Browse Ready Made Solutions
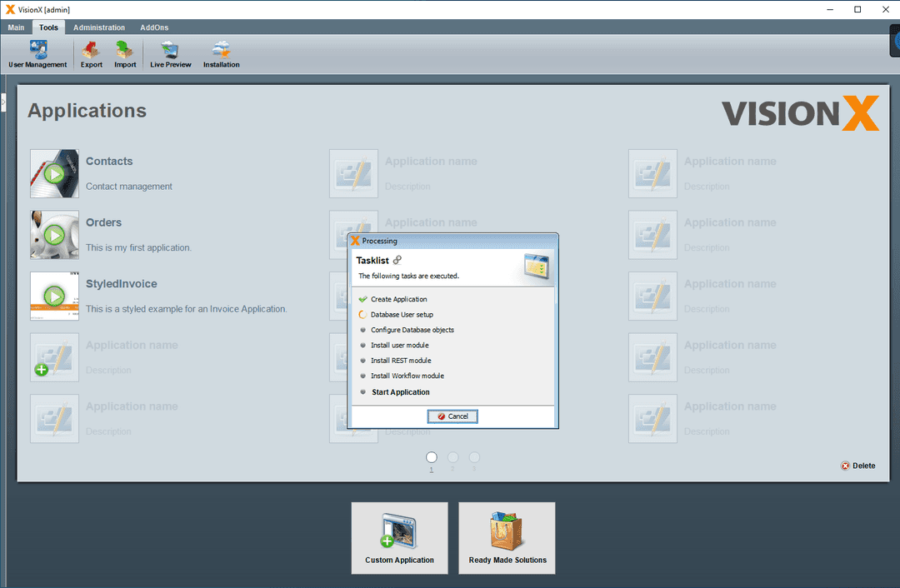The image size is (900, 588). click(x=507, y=537)
